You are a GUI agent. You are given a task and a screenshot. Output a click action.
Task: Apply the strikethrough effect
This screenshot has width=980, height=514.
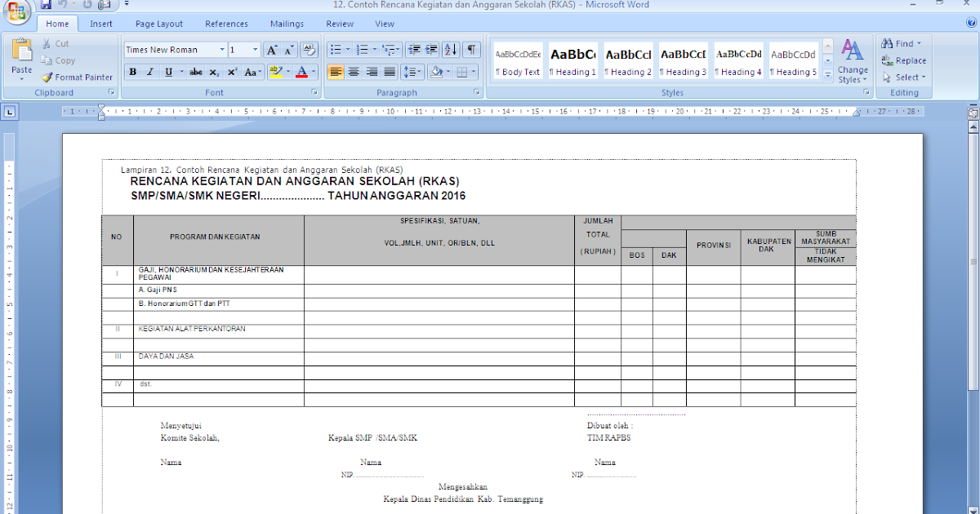195,72
